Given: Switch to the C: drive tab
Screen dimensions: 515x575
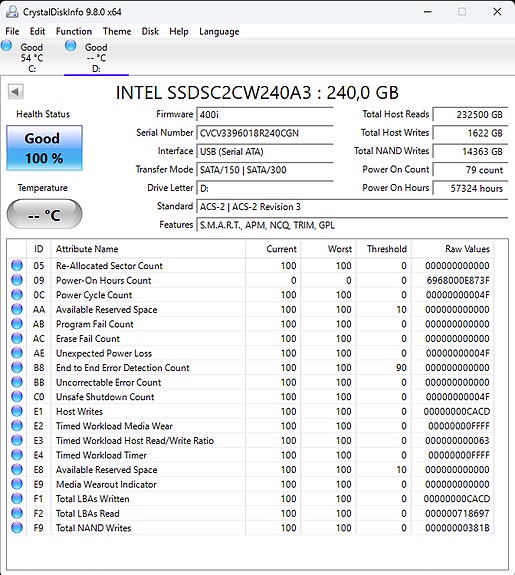Looking at the screenshot, I should [32, 57].
